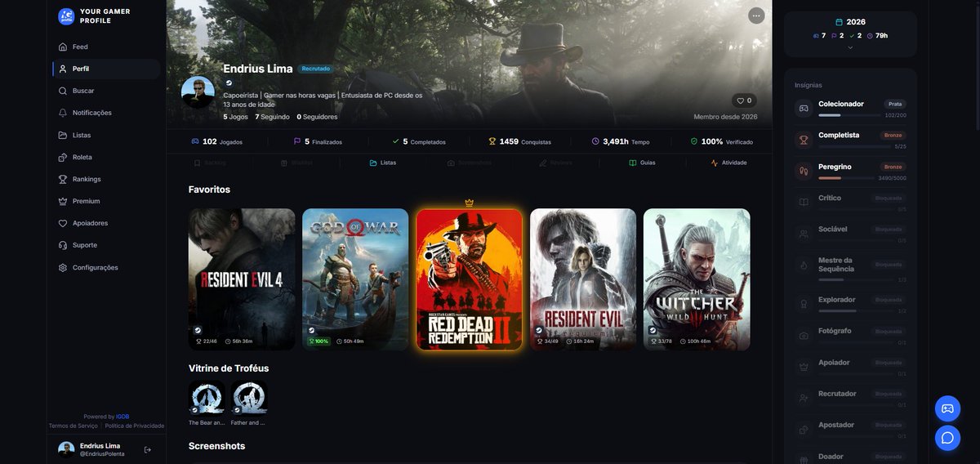Open Red Dead Redemption II cover
The height and width of the screenshot is (464, 980).
coord(470,279)
